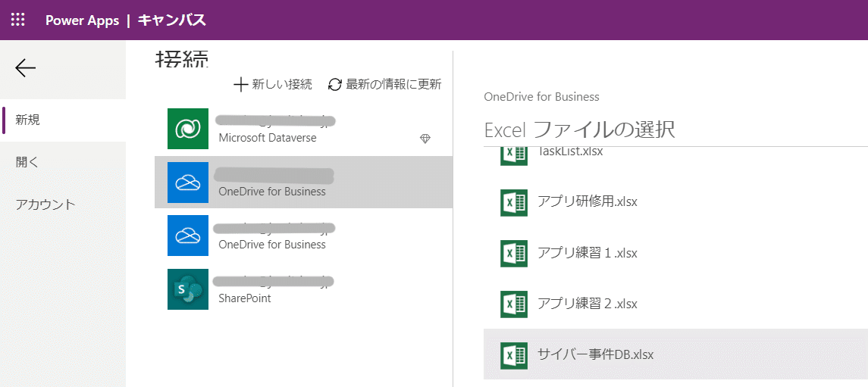This screenshot has height=387, width=868.
Task: Click the Excel icon of TaskList.xlsx
Action: [513, 154]
